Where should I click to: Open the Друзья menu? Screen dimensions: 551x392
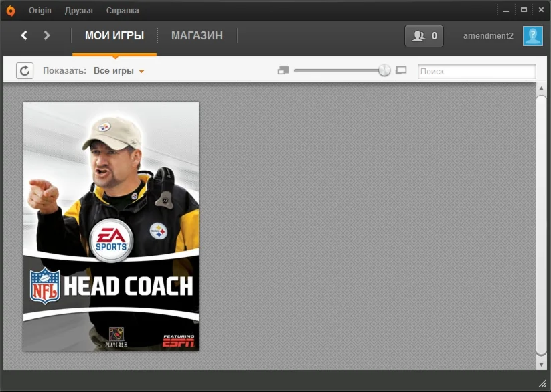click(78, 10)
